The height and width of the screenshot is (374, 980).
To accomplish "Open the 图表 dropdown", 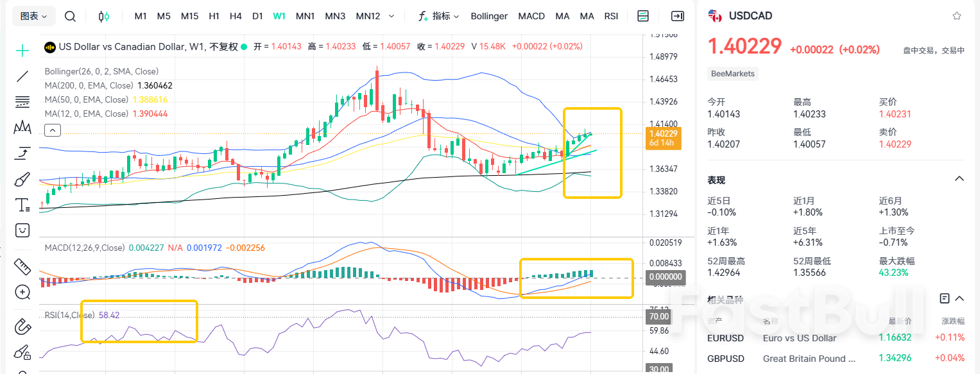I will pos(33,16).
